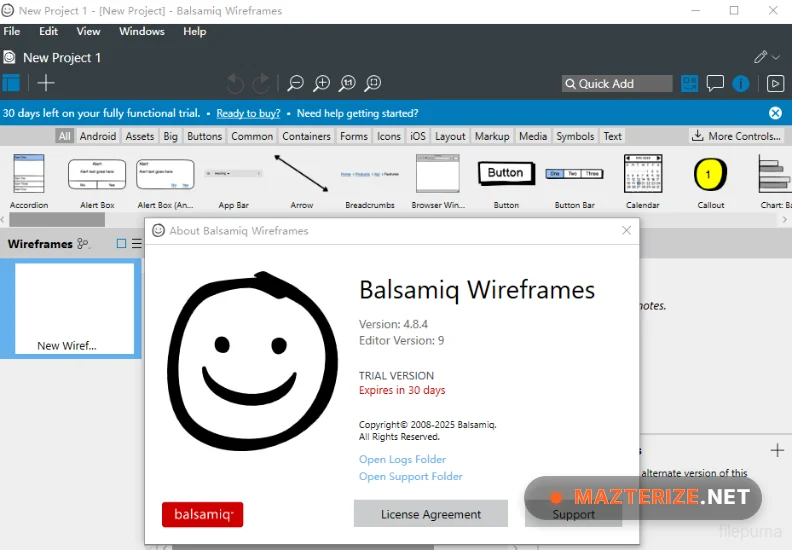The width and height of the screenshot is (792, 550).
Task: Zoom in with the magnifier plus icon
Action: 321,83
